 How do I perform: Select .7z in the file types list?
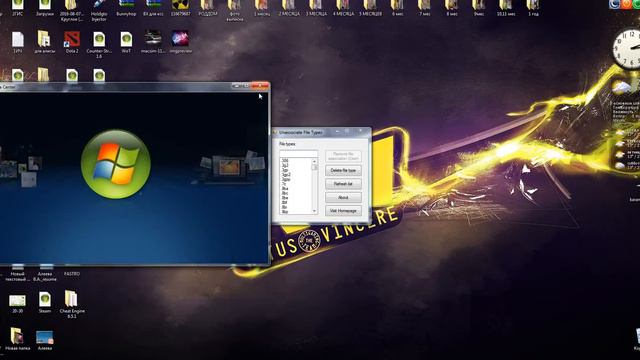284,184
